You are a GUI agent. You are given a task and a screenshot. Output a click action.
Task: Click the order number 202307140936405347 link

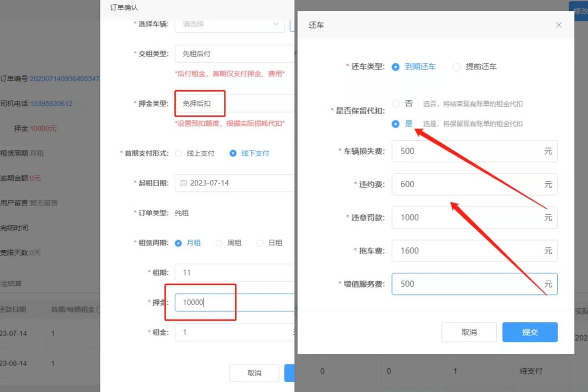(x=65, y=79)
